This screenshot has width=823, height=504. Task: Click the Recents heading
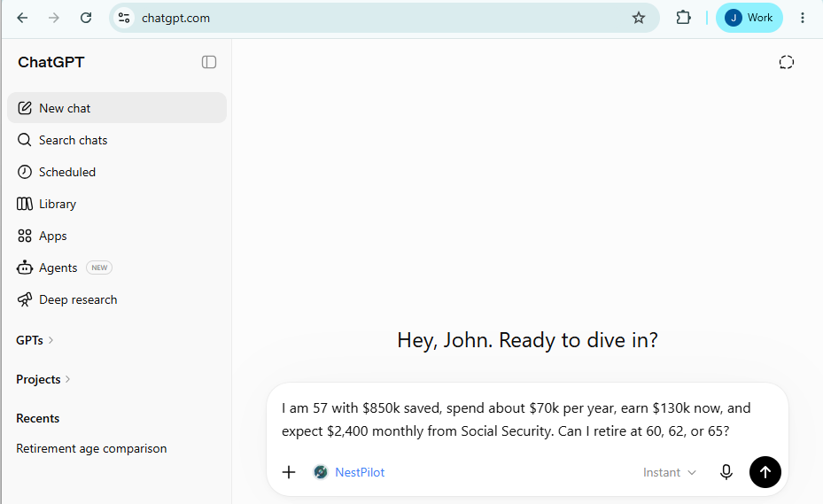pyautogui.click(x=38, y=418)
